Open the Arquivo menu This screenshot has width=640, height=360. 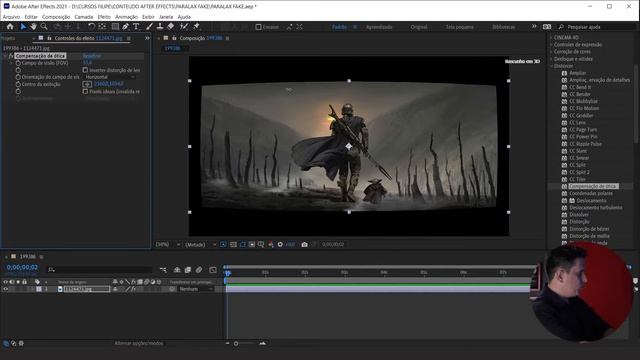coord(11,17)
